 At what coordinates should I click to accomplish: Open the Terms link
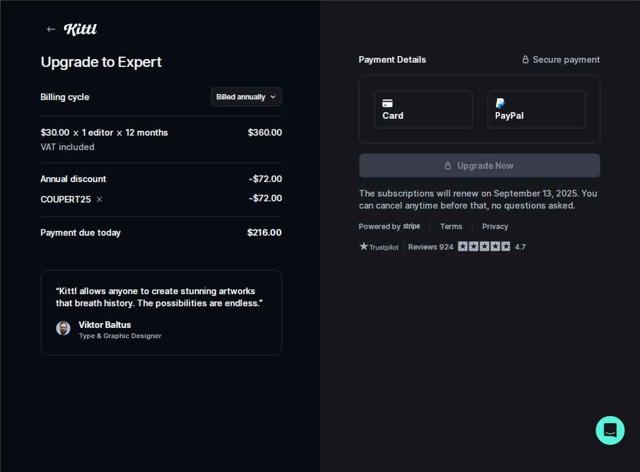[451, 226]
